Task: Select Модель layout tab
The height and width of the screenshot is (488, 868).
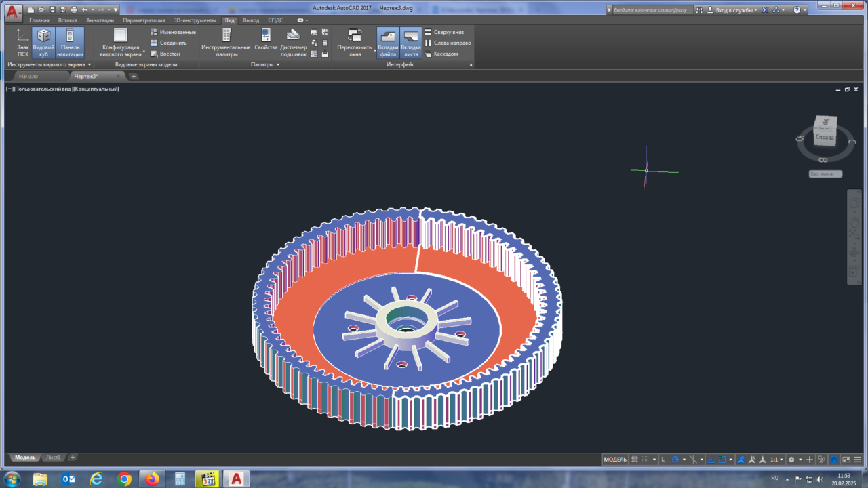Action: pyautogui.click(x=25, y=457)
